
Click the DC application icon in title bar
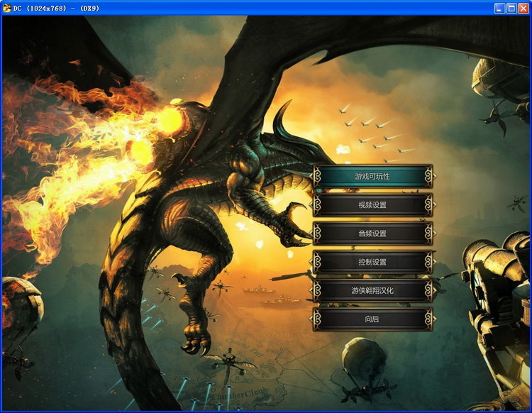point(7,8)
